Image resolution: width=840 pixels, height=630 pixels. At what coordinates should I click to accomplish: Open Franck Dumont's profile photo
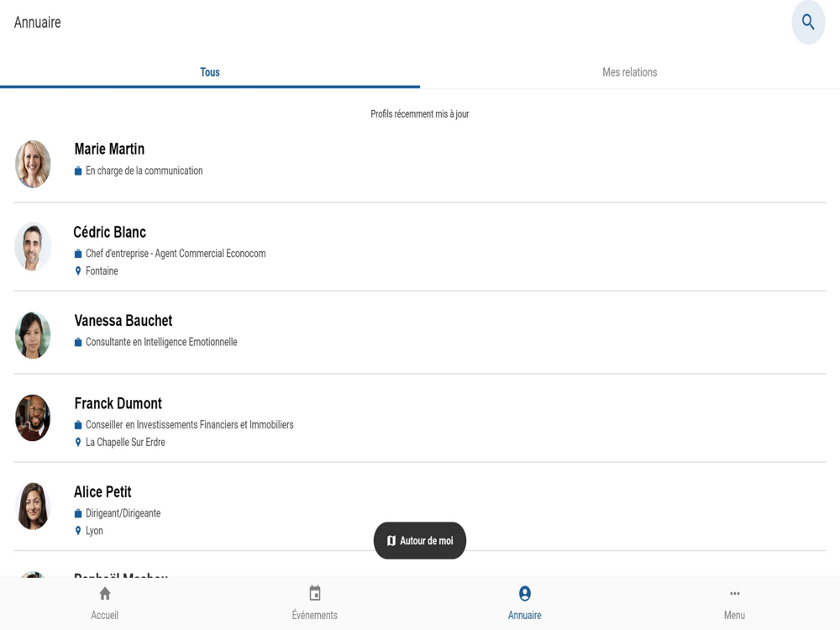[33, 417]
